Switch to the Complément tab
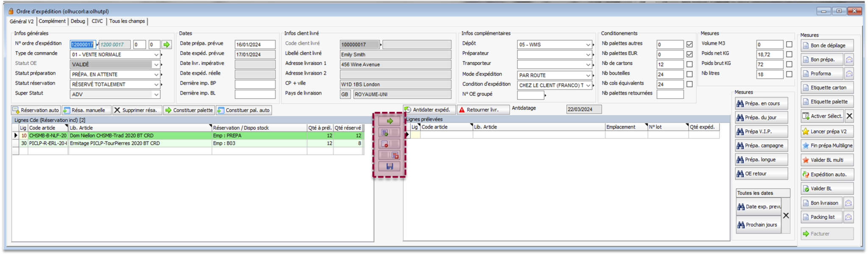 point(52,21)
